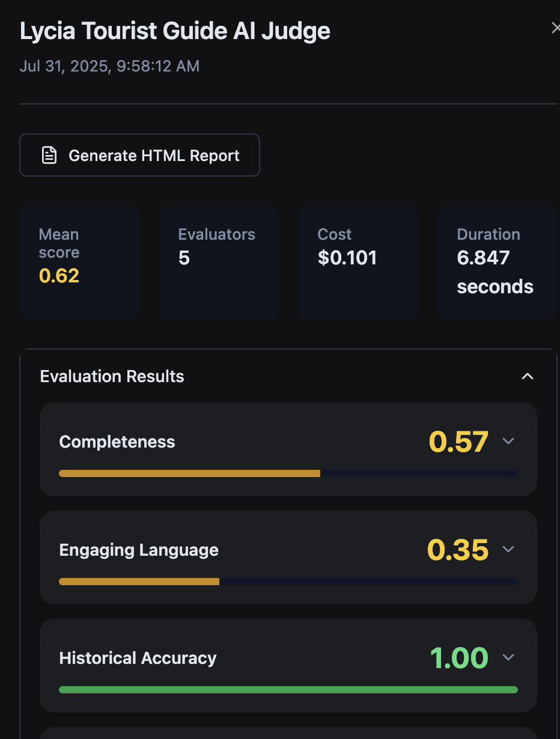The height and width of the screenshot is (739, 560).
Task: Open the Historical Accuracy details chevron
Action: tap(508, 658)
